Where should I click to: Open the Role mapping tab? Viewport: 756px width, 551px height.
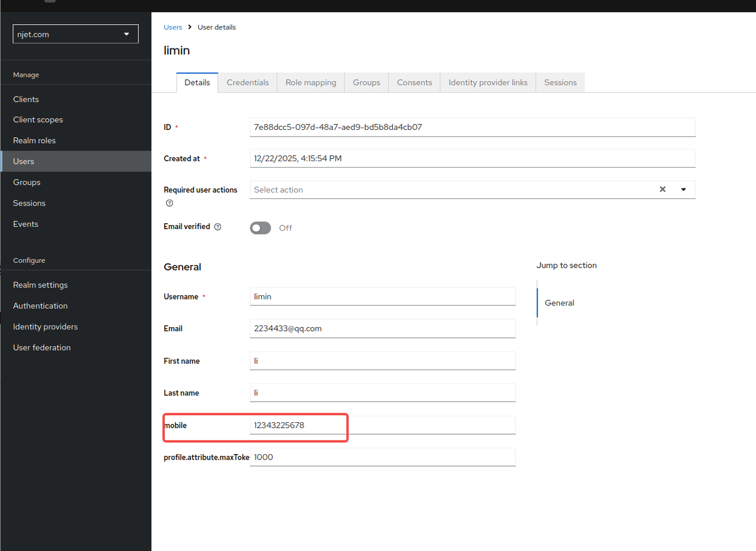pos(311,83)
